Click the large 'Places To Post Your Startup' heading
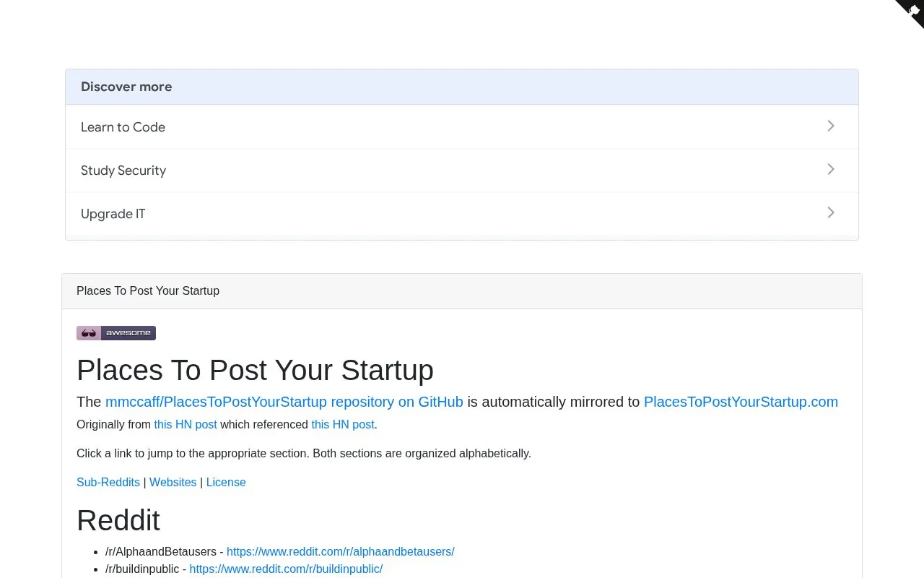 coord(256,370)
